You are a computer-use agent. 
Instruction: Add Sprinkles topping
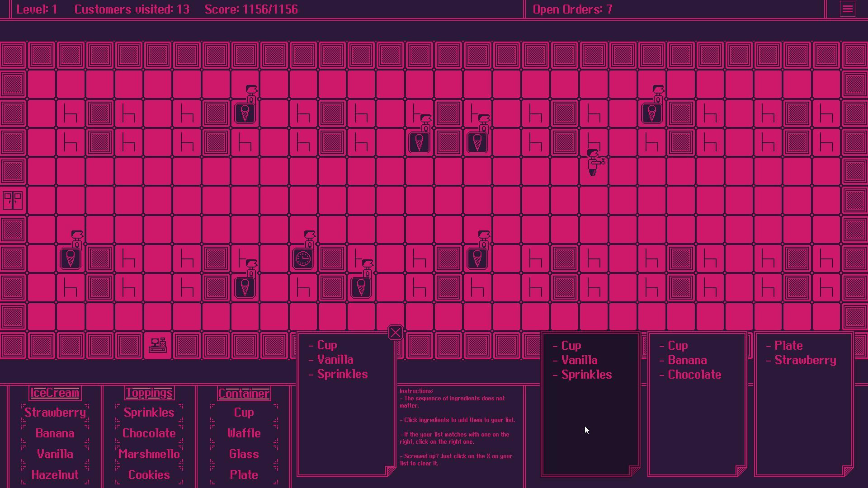[149, 413]
